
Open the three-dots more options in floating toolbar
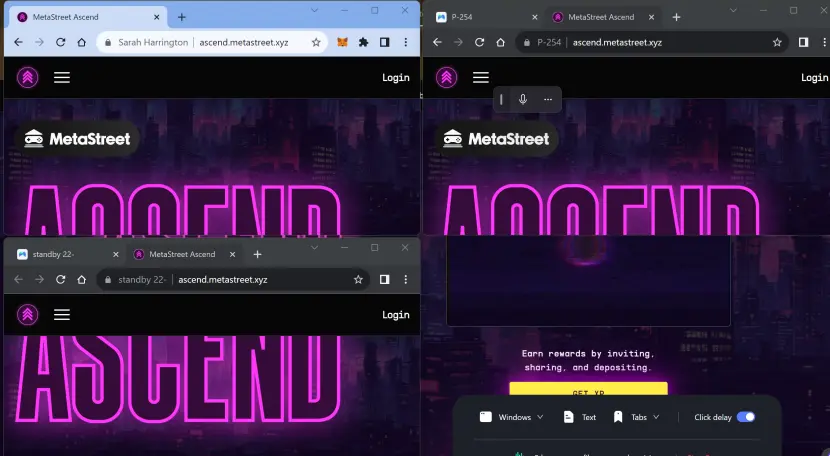pyautogui.click(x=547, y=99)
